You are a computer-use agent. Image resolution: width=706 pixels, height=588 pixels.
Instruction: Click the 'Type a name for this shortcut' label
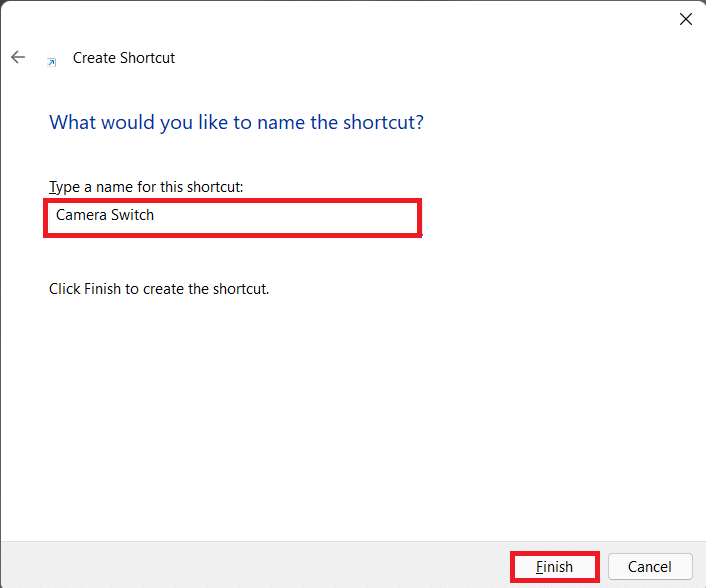click(146, 187)
